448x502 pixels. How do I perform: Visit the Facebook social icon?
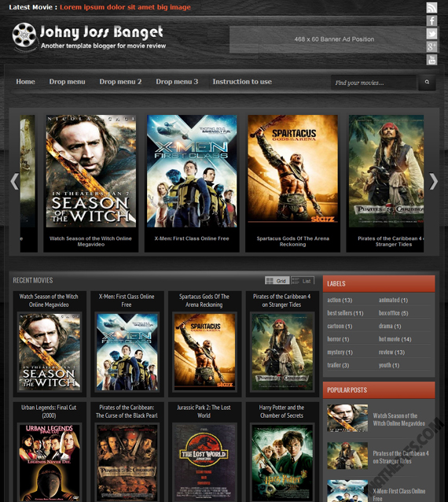tap(431, 20)
